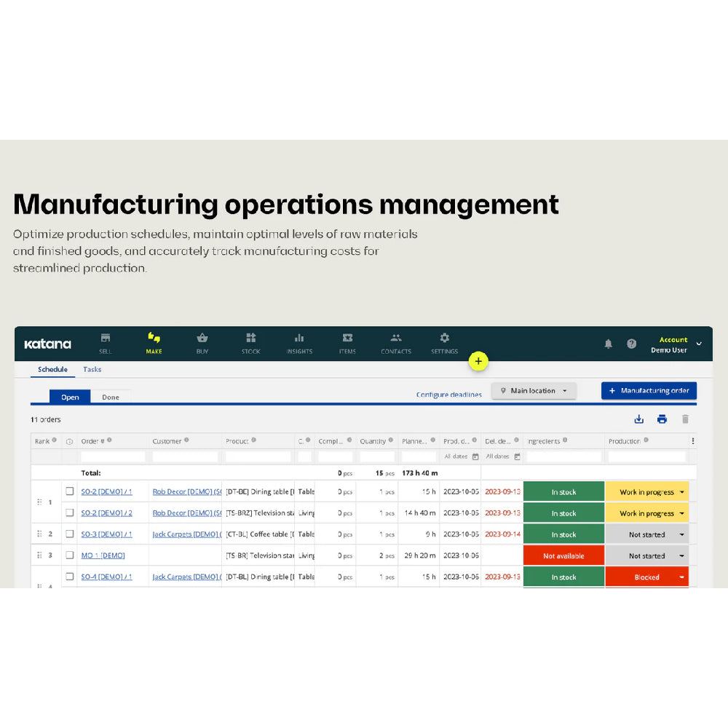The image size is (728, 728).
Task: Open the Del. deadline calendar filter icon
Action: pyautogui.click(x=517, y=457)
